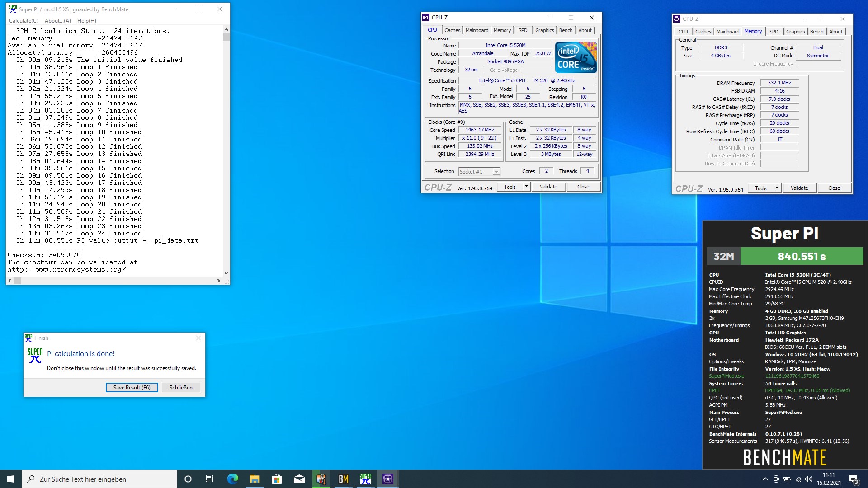Switch to Caches tab in first CPU-Z window
The height and width of the screenshot is (488, 868).
(452, 30)
